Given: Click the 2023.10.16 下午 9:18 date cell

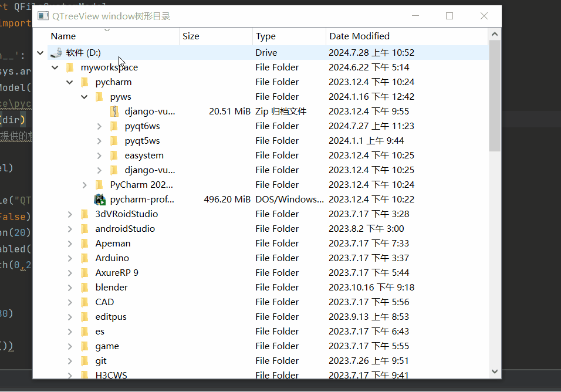Looking at the screenshot, I should 371,287.
